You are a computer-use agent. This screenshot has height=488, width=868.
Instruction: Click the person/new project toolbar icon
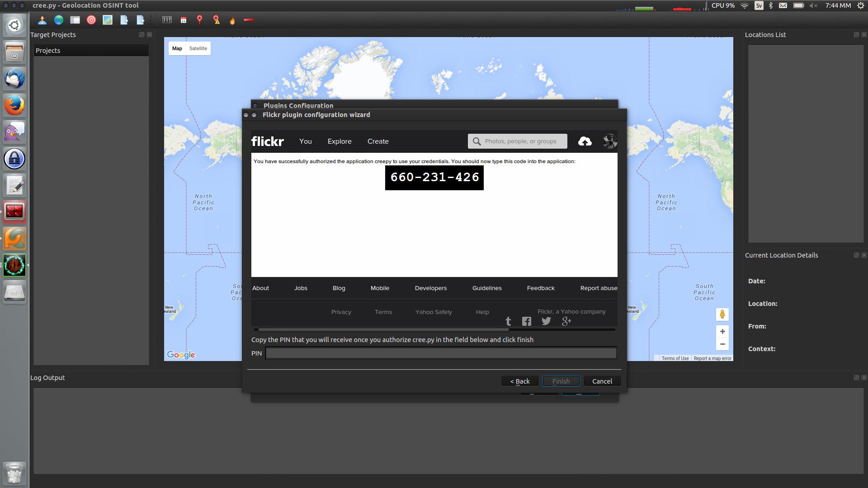coord(42,20)
